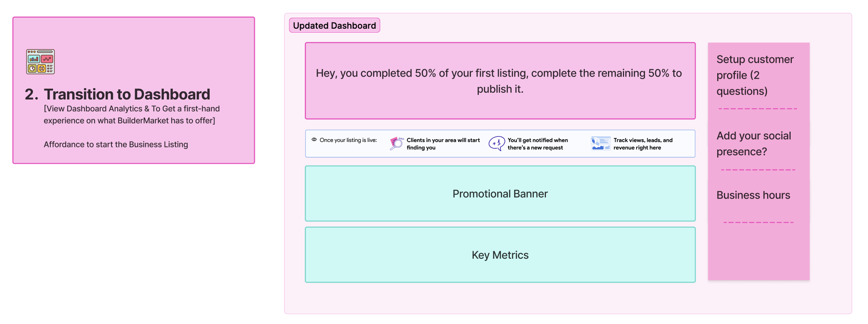Viewport: 868px width, 324px height.
Task: Click the analytics chart icon for tracking views
Action: coord(601,144)
